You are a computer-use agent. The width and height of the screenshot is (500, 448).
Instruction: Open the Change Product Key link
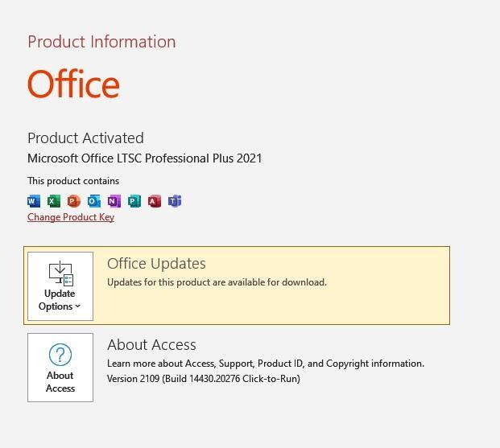71,217
